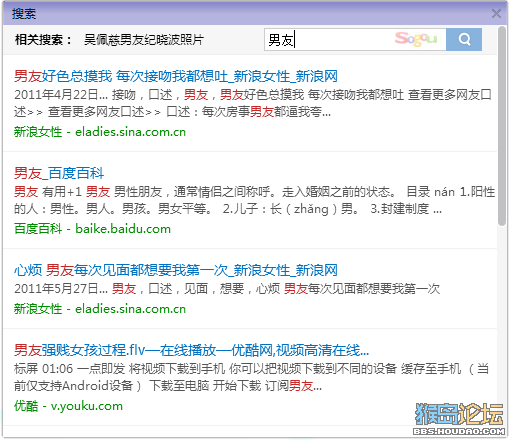Open result 心烦 男友每次见面 新浪网 title
Image resolution: width=510 pixels, height=440 pixels.
[176, 270]
